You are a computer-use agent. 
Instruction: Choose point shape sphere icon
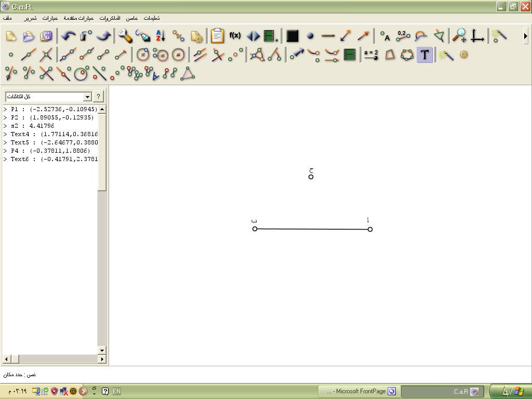tap(310, 36)
